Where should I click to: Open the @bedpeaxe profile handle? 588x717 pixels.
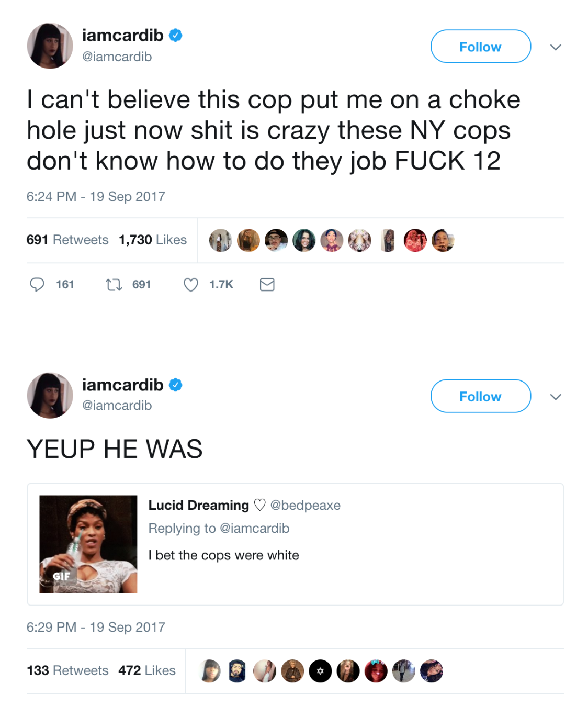(x=305, y=505)
